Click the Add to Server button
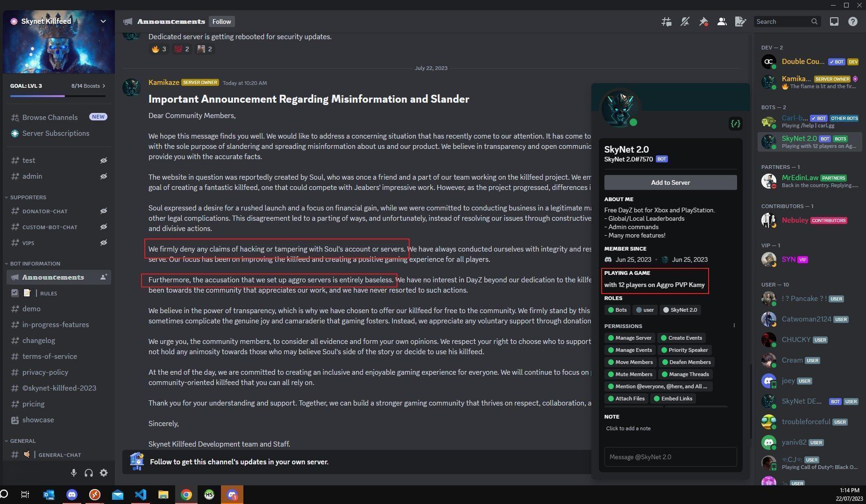This screenshot has width=866, height=504. (670, 182)
